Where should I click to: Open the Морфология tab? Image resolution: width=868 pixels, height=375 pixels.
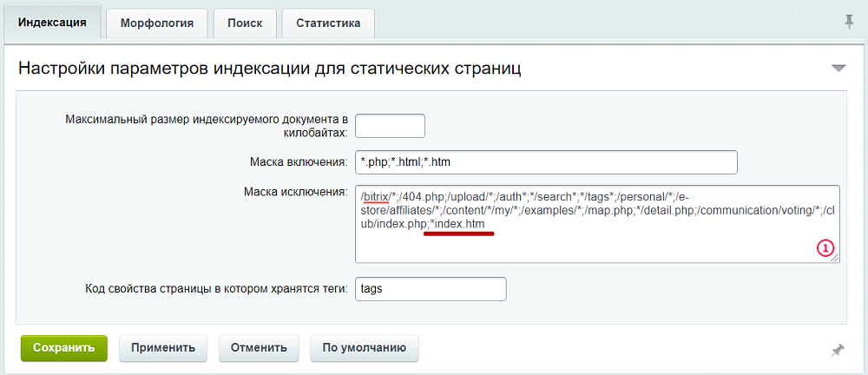[156, 23]
